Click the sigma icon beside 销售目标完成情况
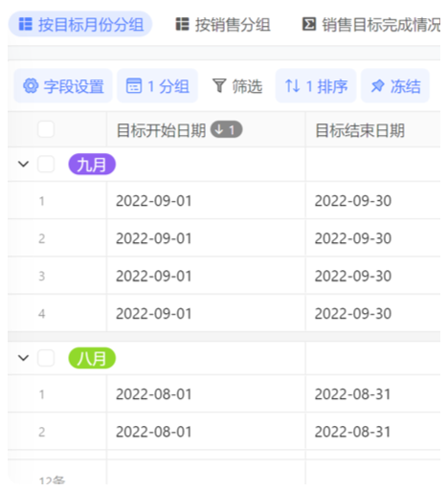The image size is (448, 492). coord(309,24)
